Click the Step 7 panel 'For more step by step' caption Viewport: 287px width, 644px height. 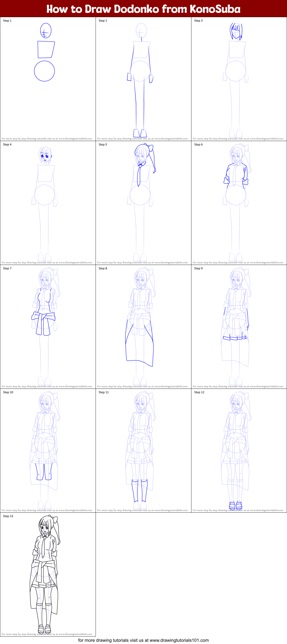[x=47, y=386]
